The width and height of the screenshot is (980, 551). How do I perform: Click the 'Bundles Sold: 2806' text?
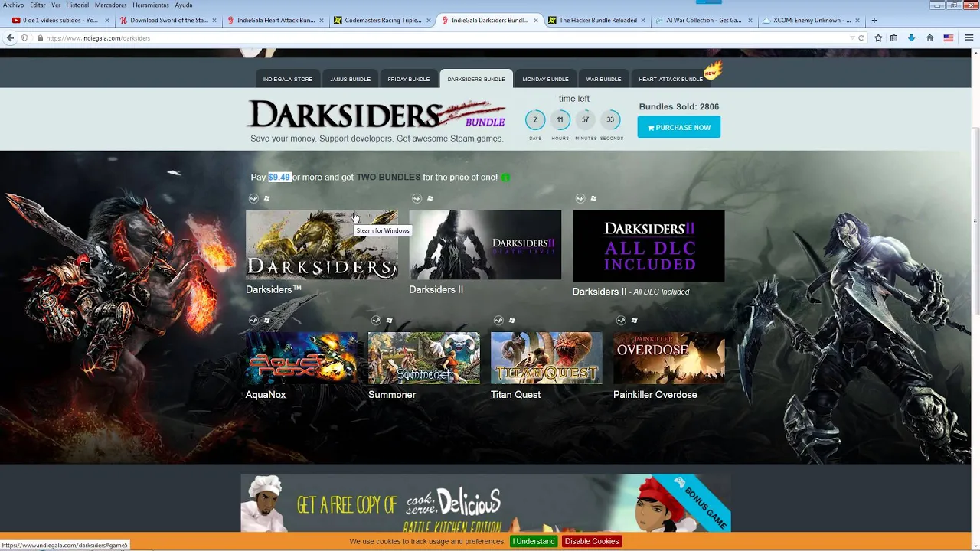coord(678,106)
